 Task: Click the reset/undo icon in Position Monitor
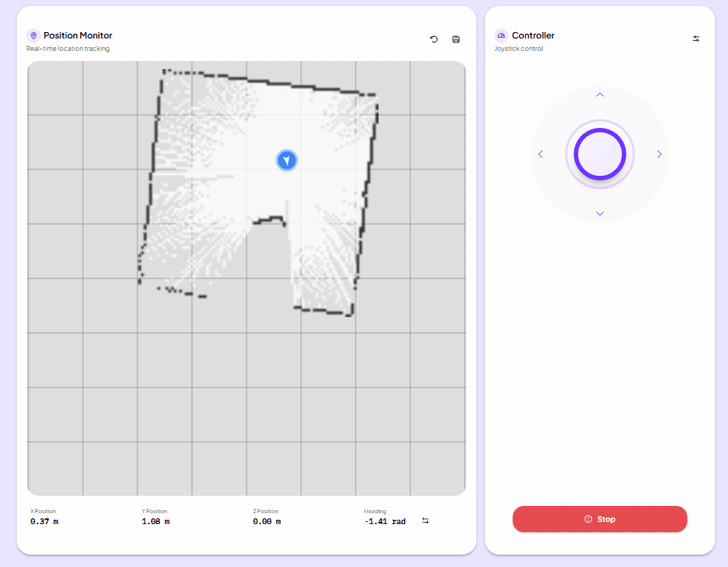433,39
